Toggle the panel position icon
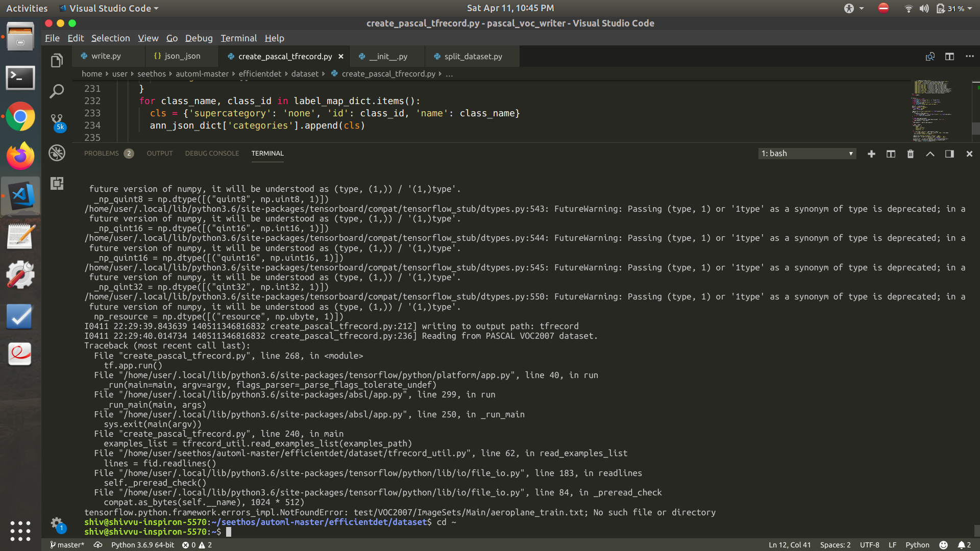The width and height of the screenshot is (980, 551). 949,154
